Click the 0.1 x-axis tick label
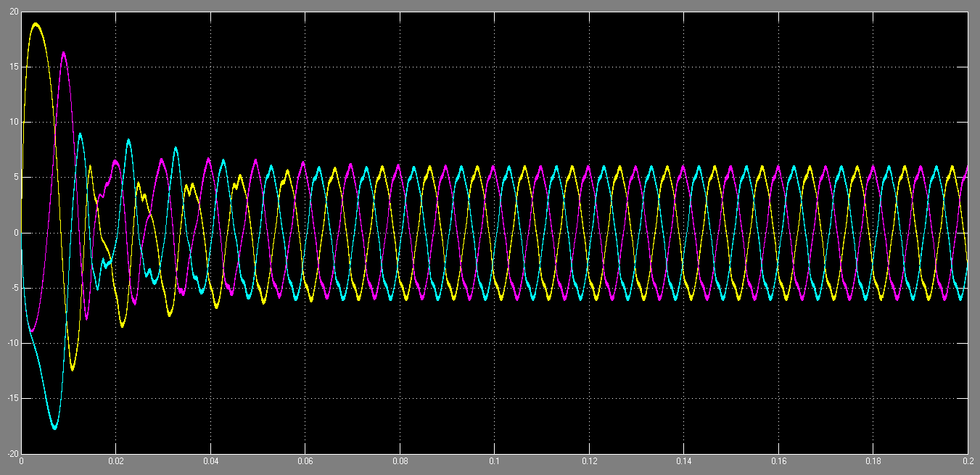980x475 pixels. [x=495, y=460]
